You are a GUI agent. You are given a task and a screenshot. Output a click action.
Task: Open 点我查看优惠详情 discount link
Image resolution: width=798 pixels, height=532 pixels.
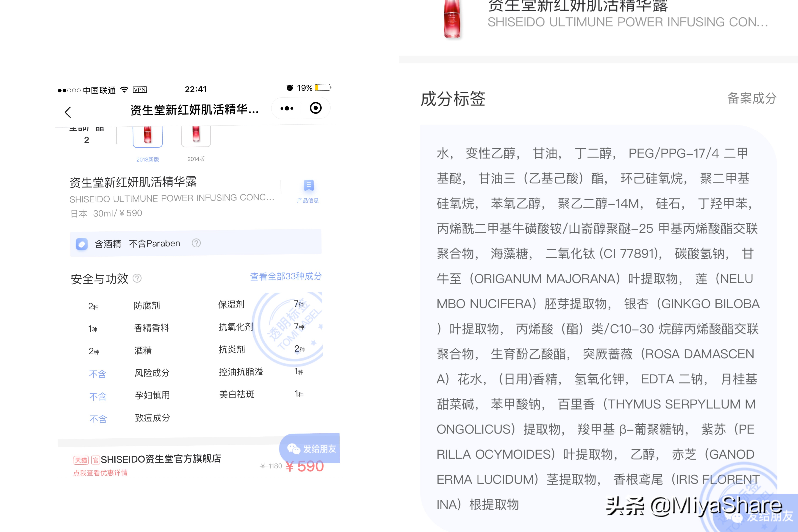pos(100,473)
